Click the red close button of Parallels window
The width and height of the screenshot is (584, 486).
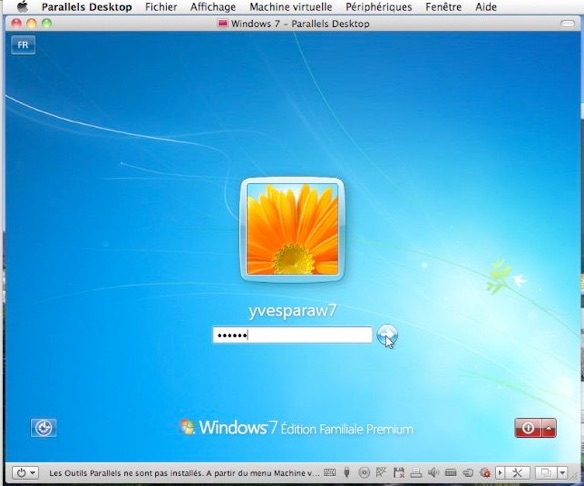pos(16,23)
